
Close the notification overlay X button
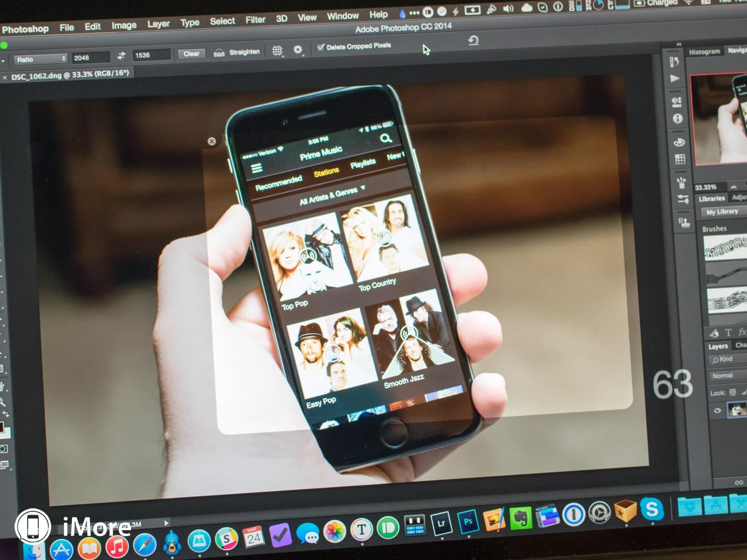[211, 141]
